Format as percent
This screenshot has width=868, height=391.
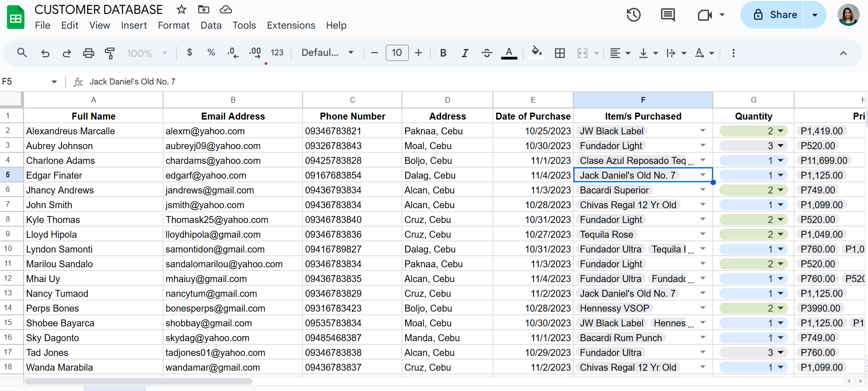[x=211, y=53]
